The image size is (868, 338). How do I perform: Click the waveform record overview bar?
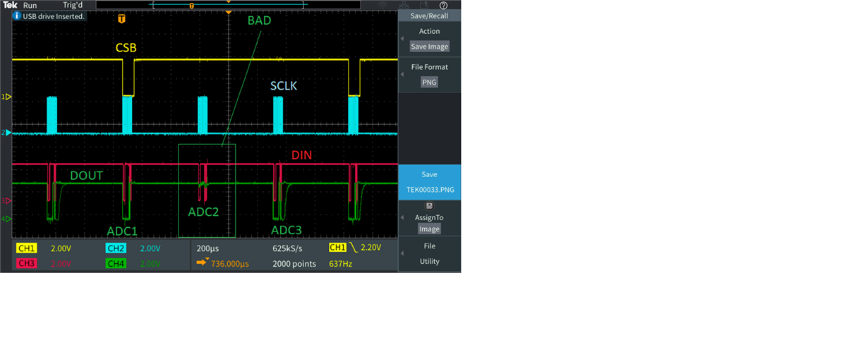pyautogui.click(x=227, y=6)
